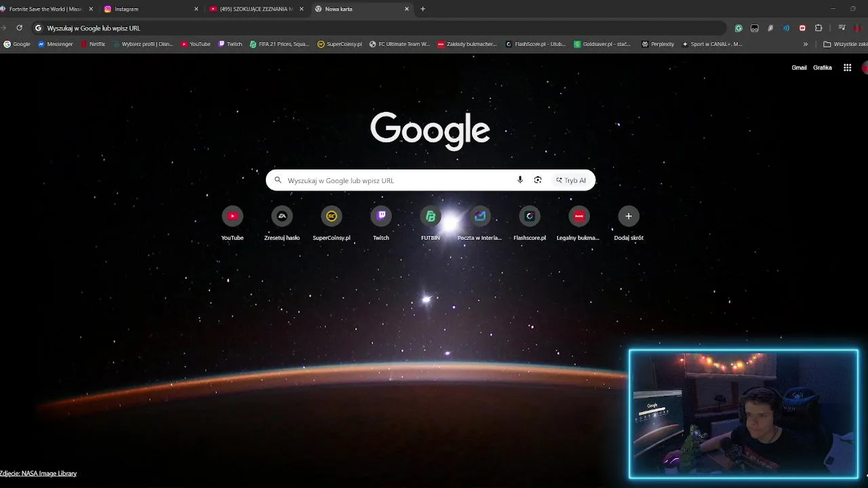Expand hidden bookmarks with double chevron

click(x=806, y=44)
